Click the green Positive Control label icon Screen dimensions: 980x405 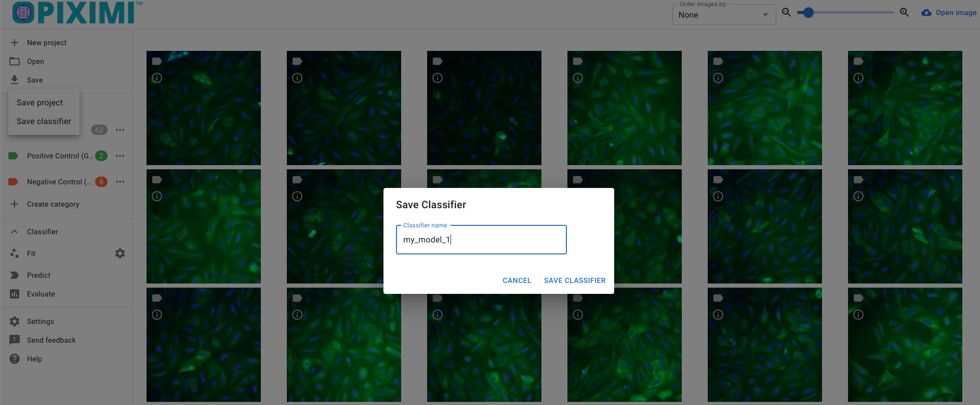(x=14, y=156)
